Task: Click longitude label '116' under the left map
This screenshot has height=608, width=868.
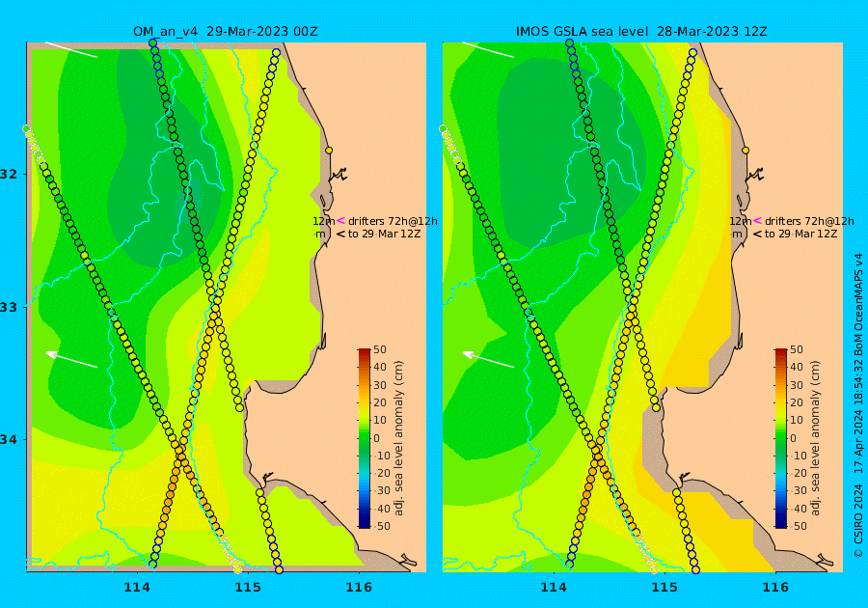Action: [359, 587]
